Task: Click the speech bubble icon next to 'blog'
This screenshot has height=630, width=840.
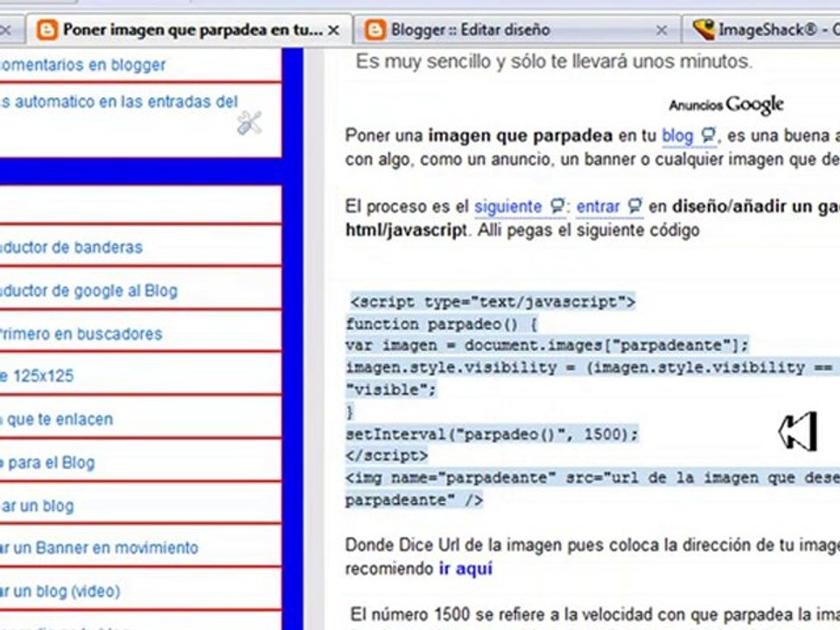Action: coord(708,135)
